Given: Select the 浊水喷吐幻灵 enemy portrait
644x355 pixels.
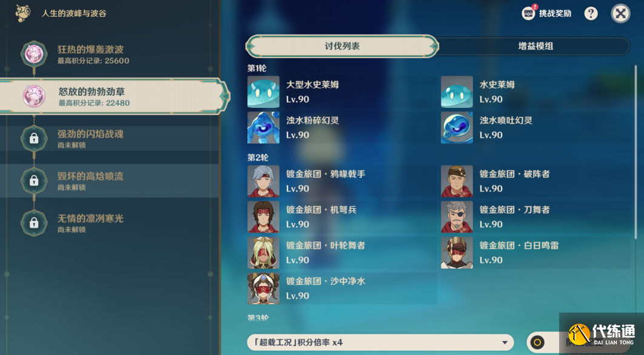Looking at the screenshot, I should click(457, 128).
